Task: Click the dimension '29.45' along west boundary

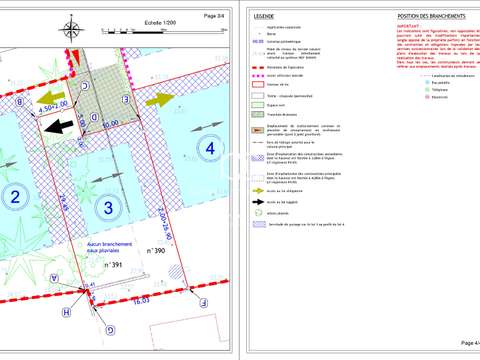Action: (x=63, y=202)
